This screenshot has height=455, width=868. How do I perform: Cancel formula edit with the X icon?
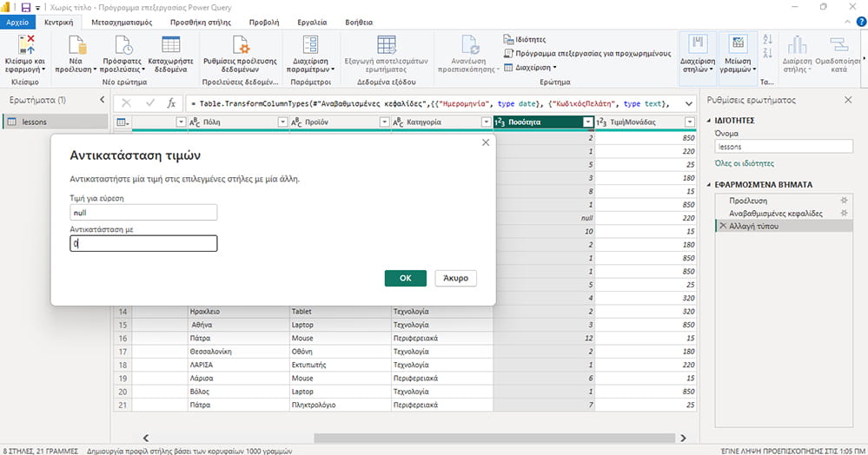click(126, 103)
